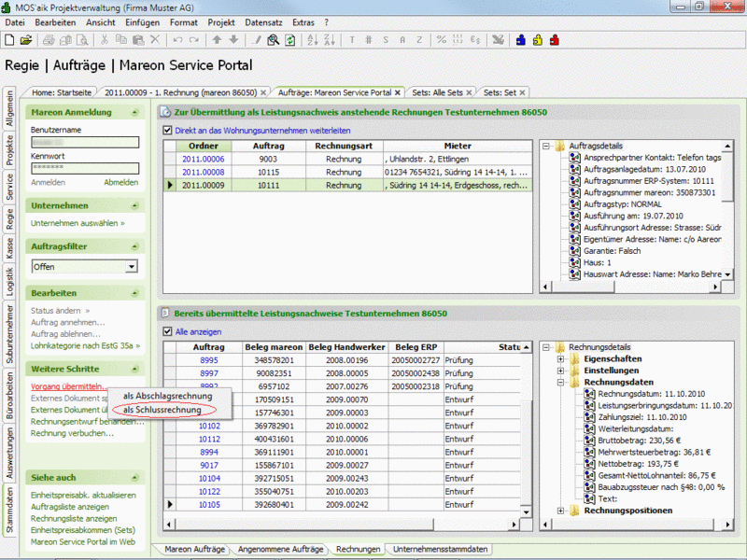
Task: Click the blue user toolbar icon
Action: [x=521, y=40]
